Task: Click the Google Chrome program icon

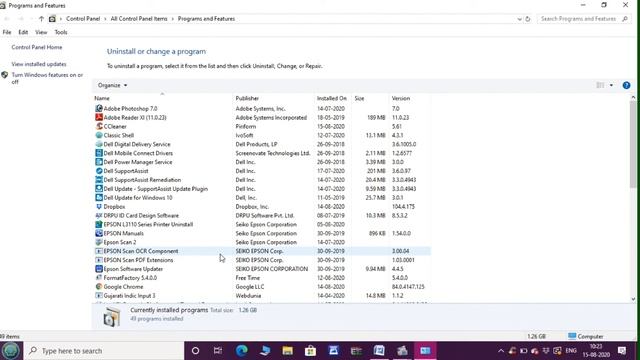Action: pos(99,287)
